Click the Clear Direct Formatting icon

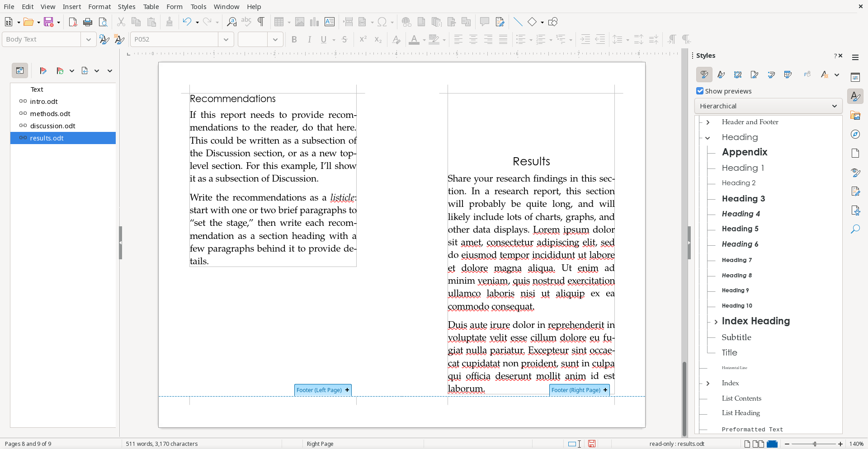point(396,39)
